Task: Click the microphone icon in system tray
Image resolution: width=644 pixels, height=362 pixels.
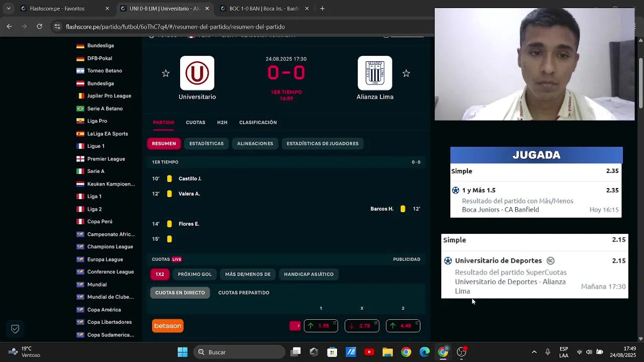Action: pos(547,352)
